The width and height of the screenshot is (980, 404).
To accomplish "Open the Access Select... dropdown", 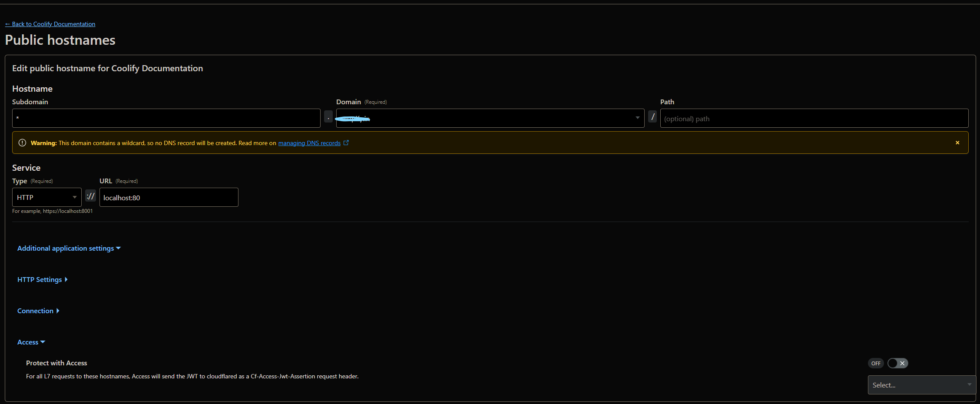I will 922,385.
